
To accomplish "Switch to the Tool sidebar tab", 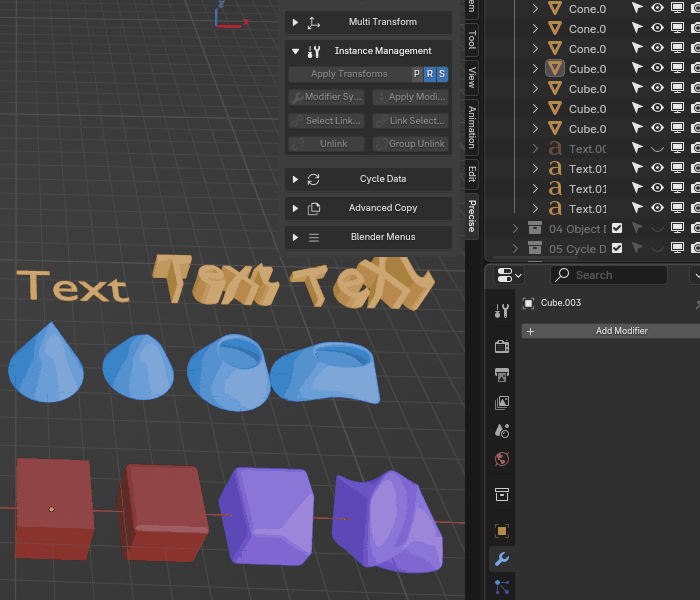I will pos(472,40).
